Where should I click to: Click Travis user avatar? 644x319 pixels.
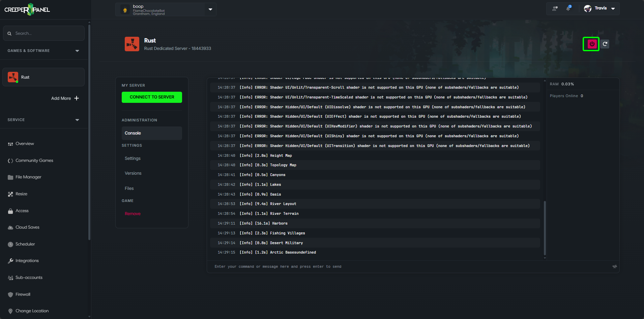(x=588, y=8)
